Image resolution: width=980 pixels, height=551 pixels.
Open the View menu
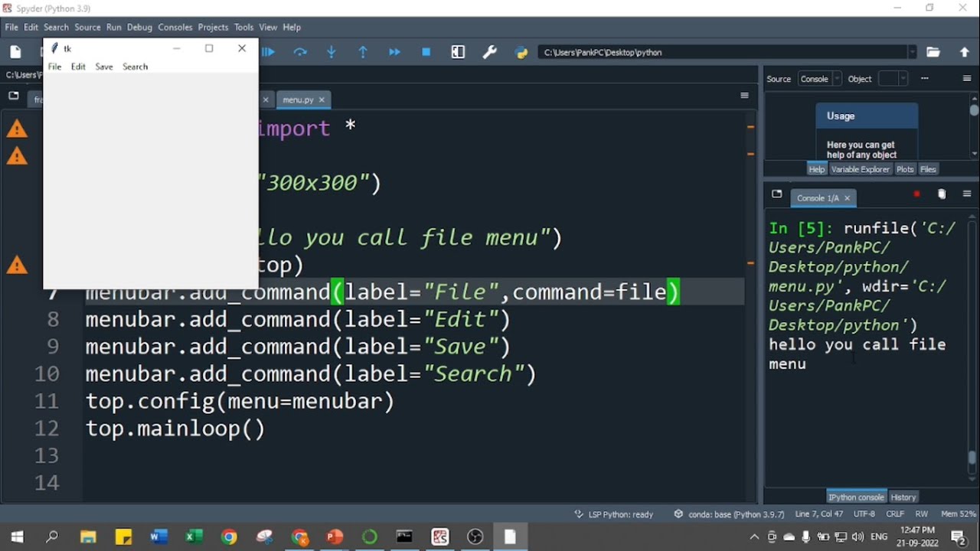coord(268,27)
